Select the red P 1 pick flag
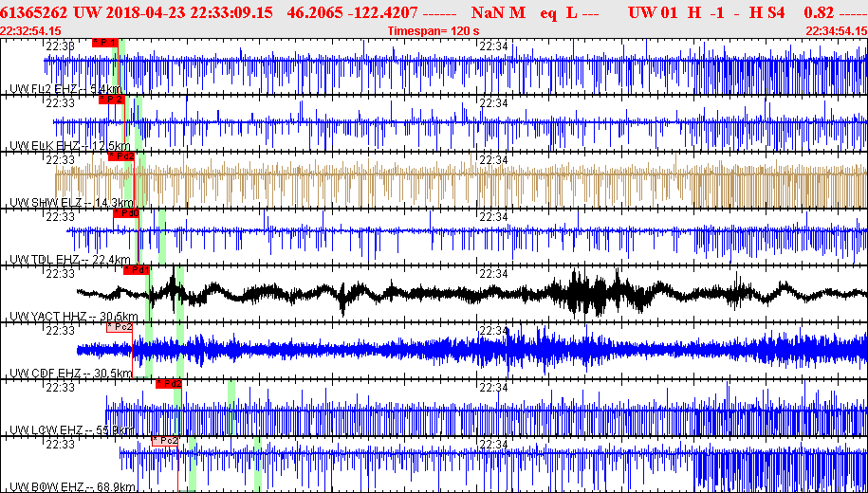This screenshot has width=868, height=493. click(105, 43)
